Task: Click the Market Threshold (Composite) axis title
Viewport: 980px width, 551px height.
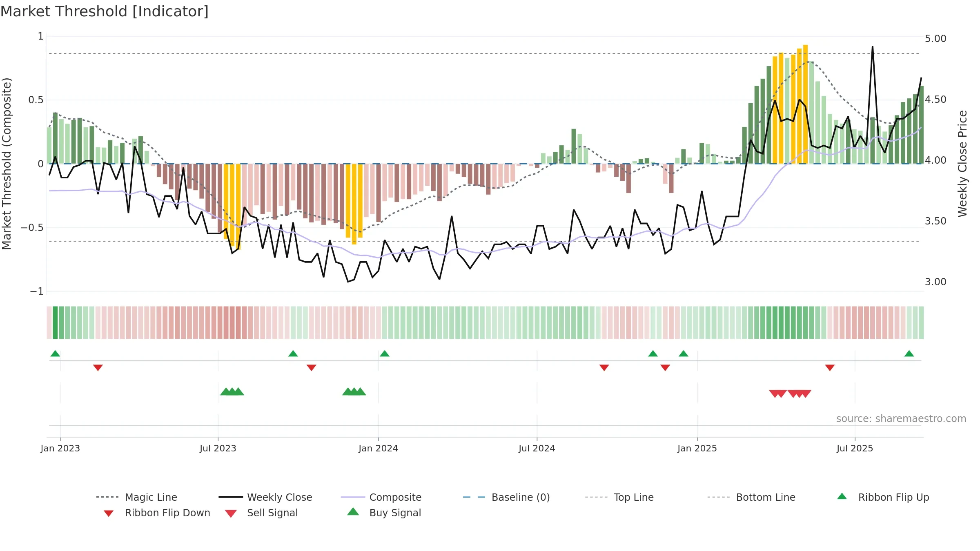Action: [x=7, y=163]
